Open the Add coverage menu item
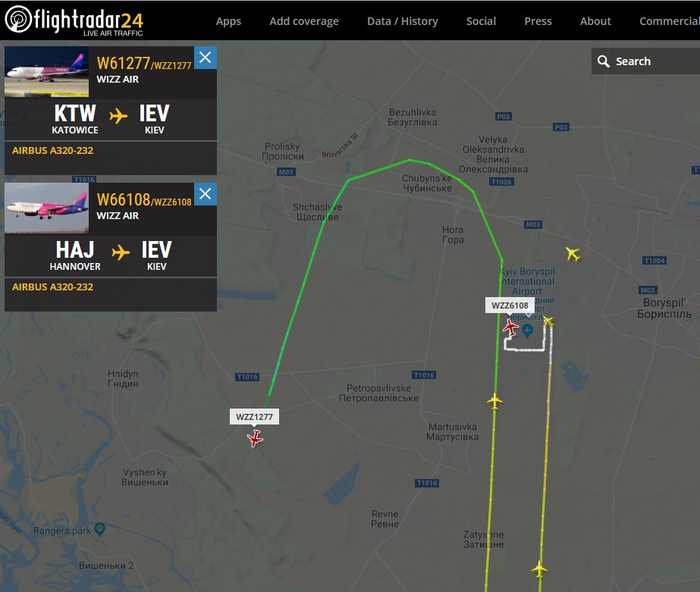The height and width of the screenshot is (592, 700). [304, 21]
